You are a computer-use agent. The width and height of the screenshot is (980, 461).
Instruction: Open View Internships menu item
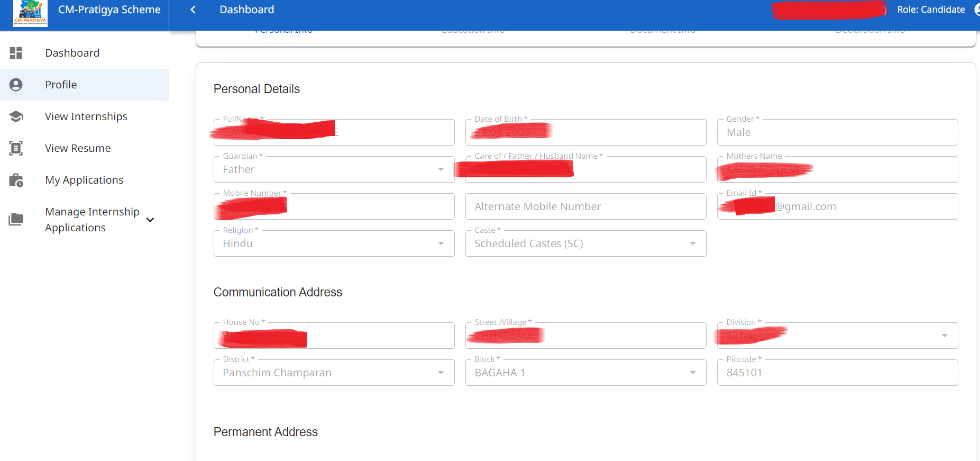point(86,116)
